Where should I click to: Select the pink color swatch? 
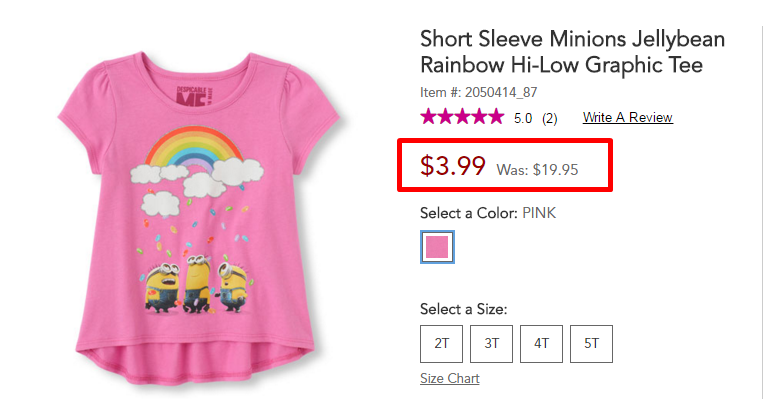[437, 247]
